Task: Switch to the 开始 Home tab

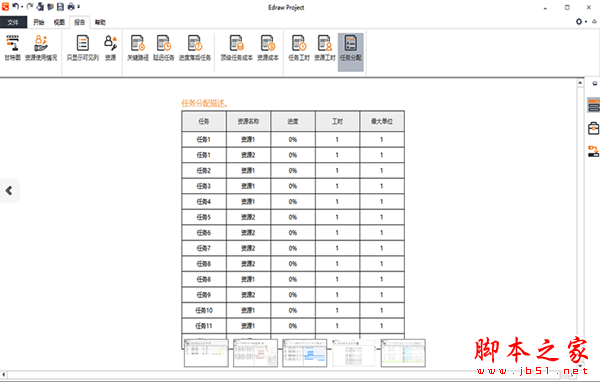Action: click(x=39, y=22)
